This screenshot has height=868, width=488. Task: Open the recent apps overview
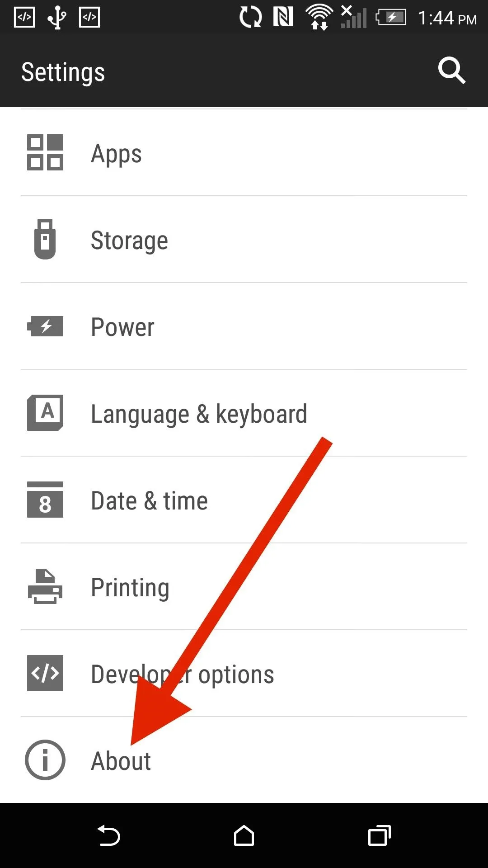(380, 835)
